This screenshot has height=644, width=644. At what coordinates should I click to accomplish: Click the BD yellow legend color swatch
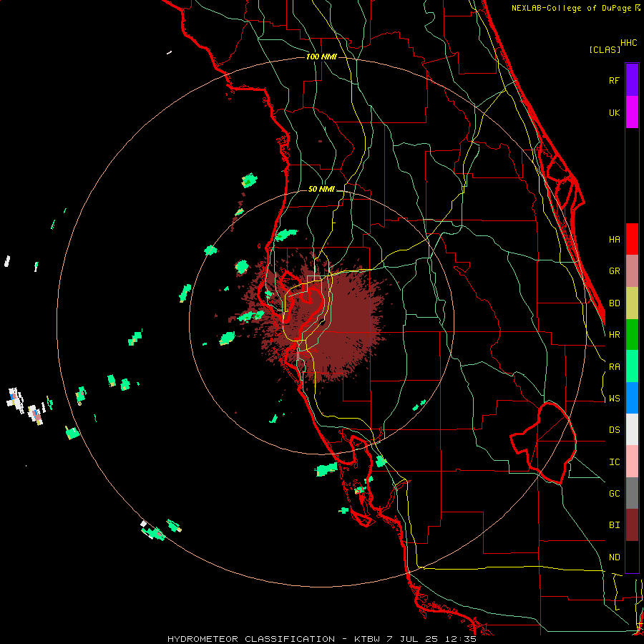tap(632, 303)
